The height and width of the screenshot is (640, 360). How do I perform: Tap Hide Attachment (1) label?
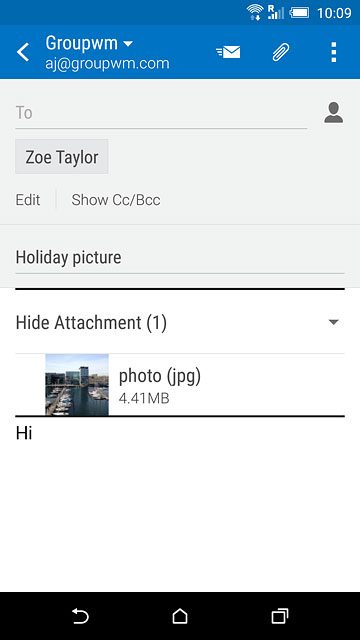point(91,323)
